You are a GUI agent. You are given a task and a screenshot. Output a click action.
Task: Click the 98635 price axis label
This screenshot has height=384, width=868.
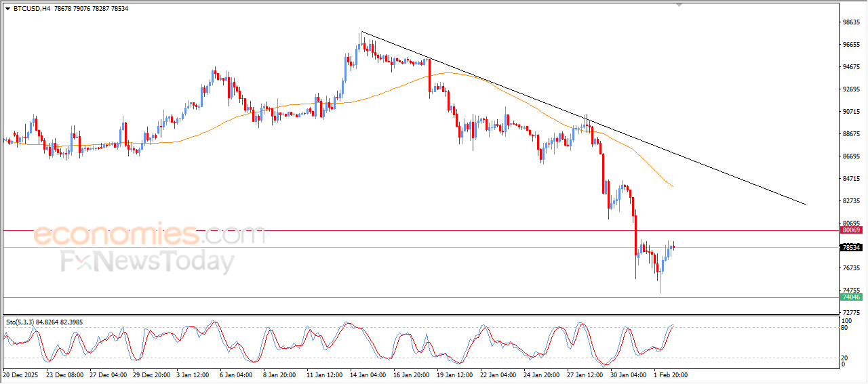pyautogui.click(x=851, y=22)
